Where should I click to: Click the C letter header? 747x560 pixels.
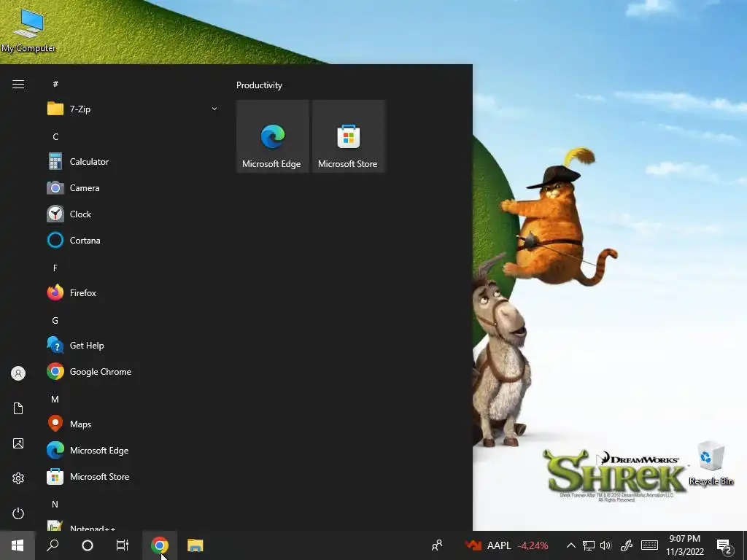tap(55, 136)
